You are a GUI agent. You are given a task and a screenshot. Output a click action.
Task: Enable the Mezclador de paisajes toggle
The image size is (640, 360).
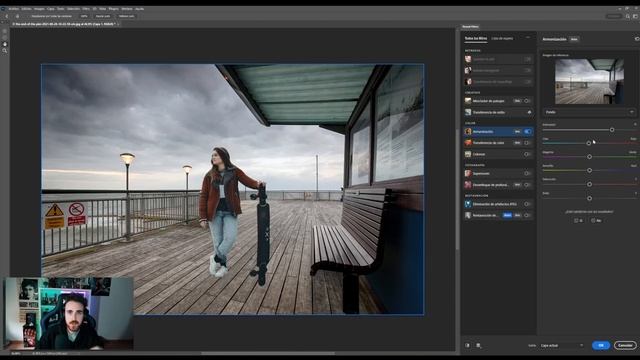pyautogui.click(x=527, y=100)
